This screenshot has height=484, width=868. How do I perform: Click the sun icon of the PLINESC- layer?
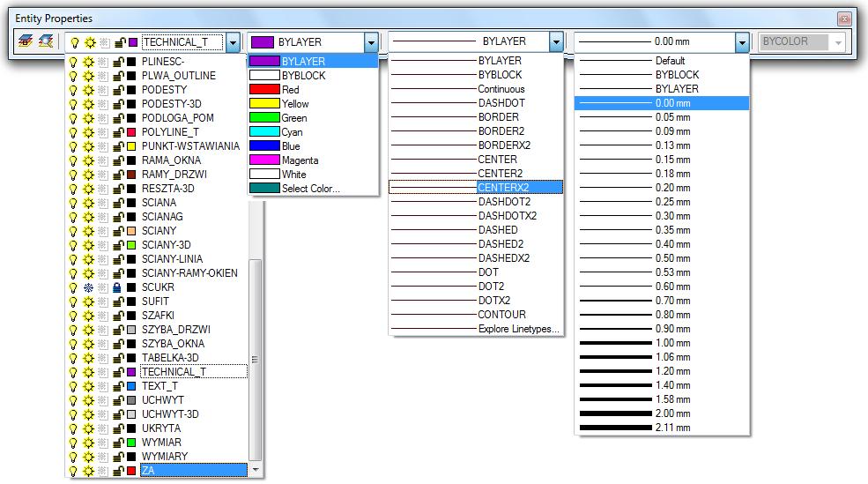point(88,62)
